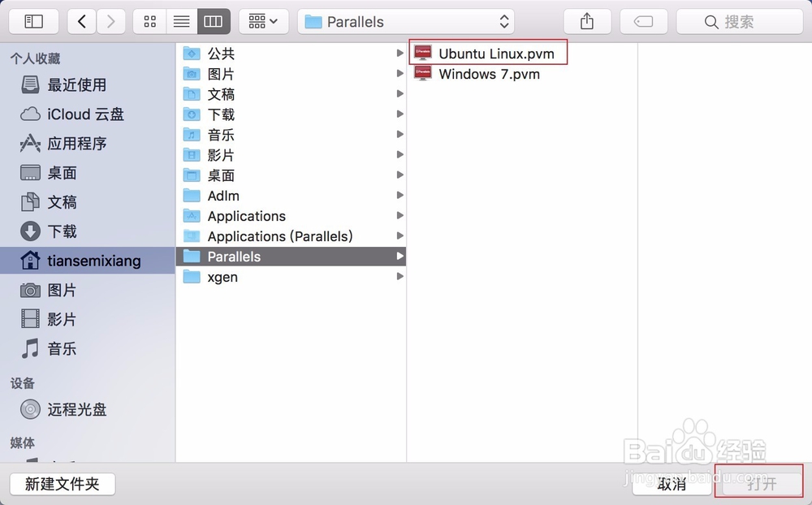The width and height of the screenshot is (812, 505).
Task: Open the 文稿 folder in the column
Action: tap(291, 93)
